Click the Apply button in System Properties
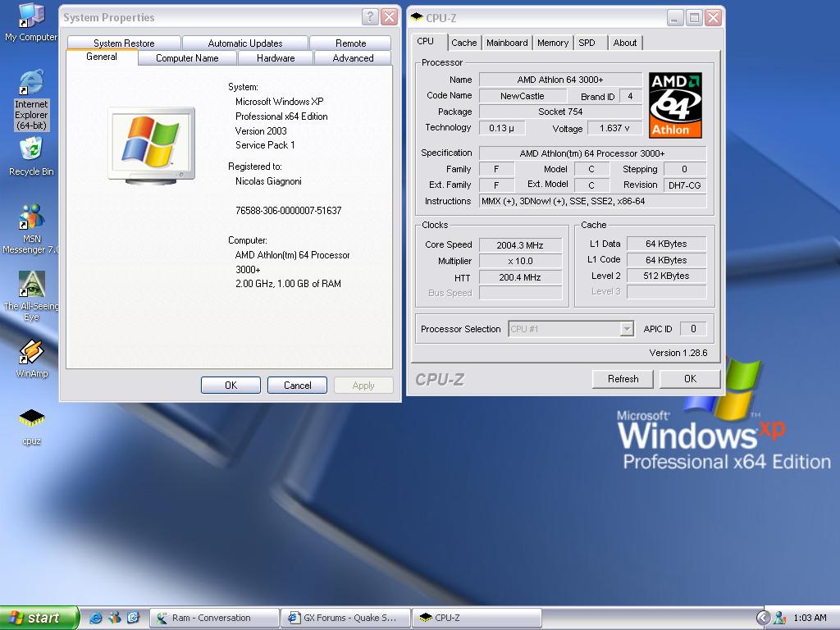The image size is (840, 630). click(x=363, y=386)
